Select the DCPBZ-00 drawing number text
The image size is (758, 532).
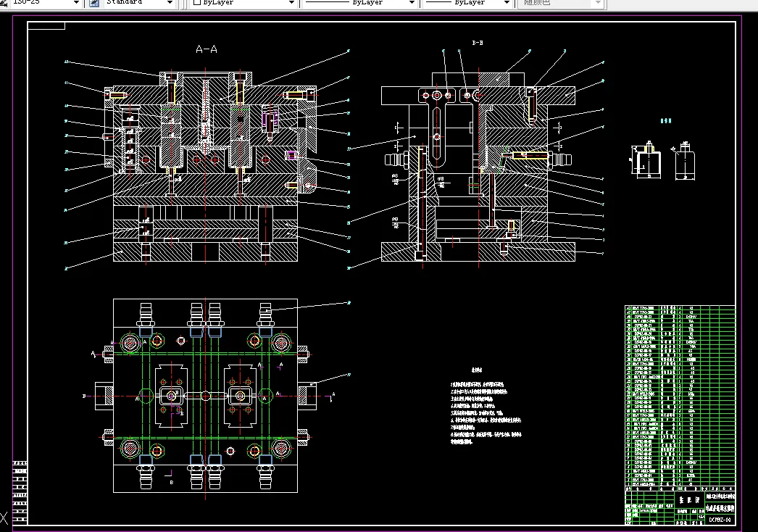(720, 520)
